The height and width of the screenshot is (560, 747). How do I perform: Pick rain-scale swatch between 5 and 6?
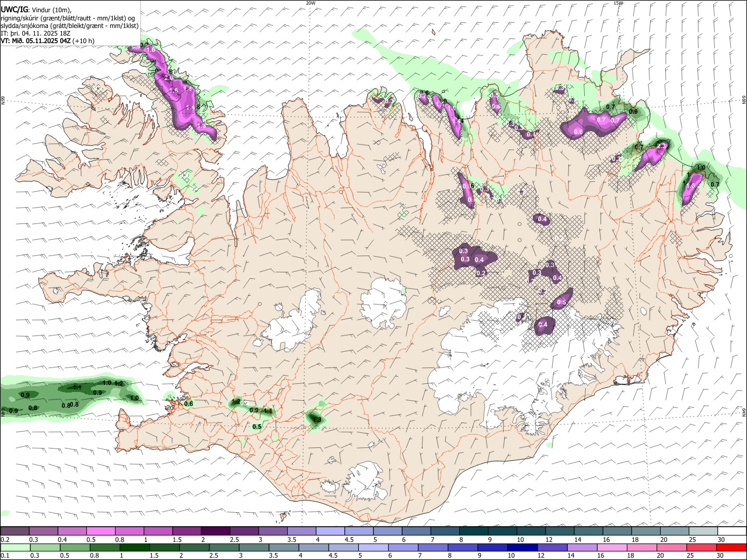(372, 547)
